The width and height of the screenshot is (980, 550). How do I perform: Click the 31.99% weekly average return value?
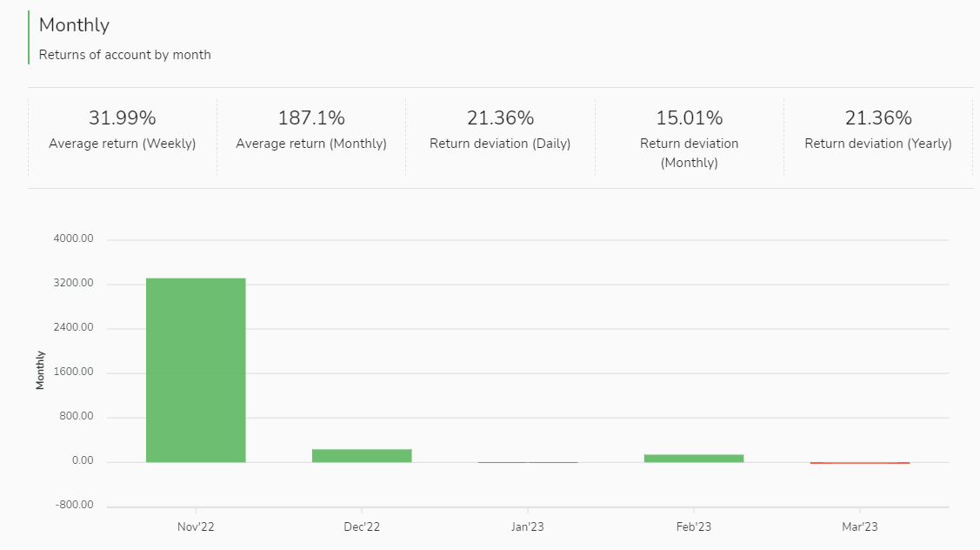[123, 118]
